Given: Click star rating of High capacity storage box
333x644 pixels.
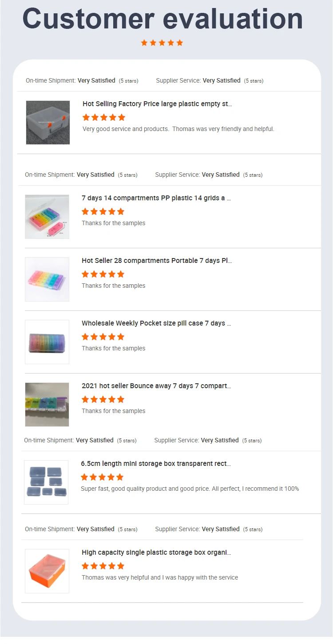Looking at the screenshot, I should [103, 566].
